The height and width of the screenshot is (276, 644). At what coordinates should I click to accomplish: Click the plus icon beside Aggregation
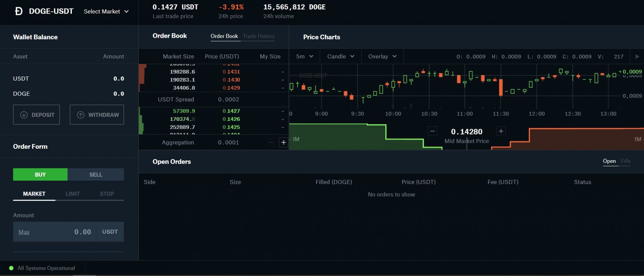point(283,143)
